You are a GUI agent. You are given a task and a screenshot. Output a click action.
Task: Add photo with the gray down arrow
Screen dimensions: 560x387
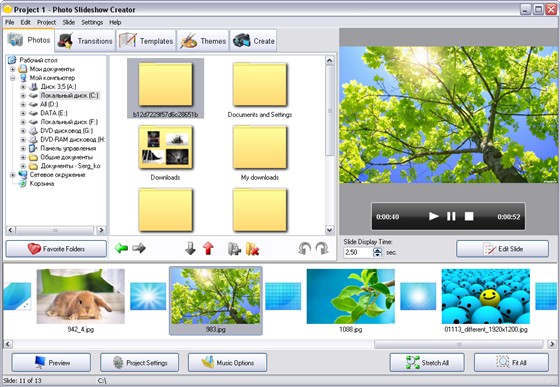(x=190, y=248)
